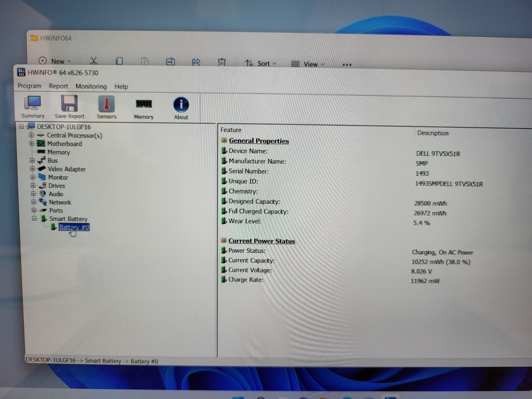Click the desktop computer icon beside DESKTOP-1ULGF16
This screenshot has height=399, width=532.
click(x=31, y=126)
